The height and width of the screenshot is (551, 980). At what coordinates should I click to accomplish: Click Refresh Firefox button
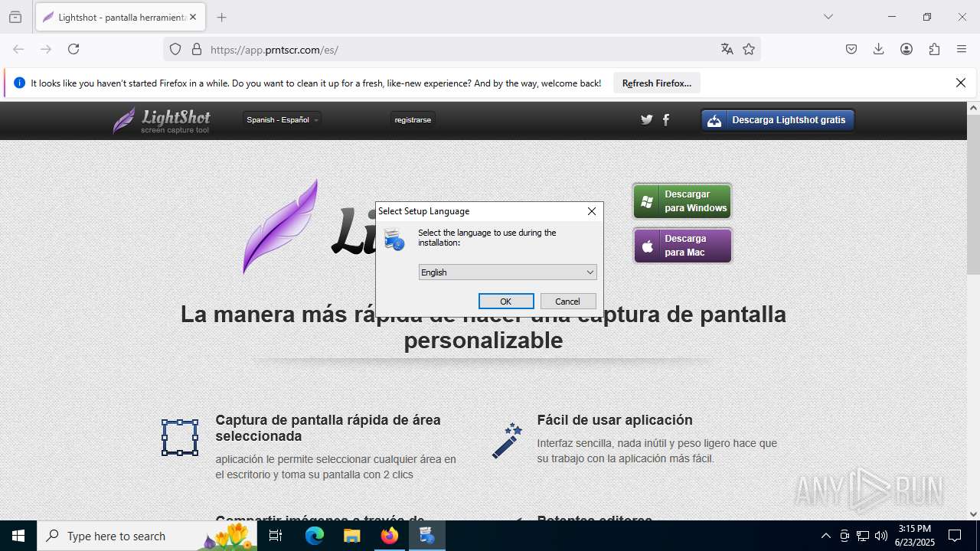click(x=657, y=83)
